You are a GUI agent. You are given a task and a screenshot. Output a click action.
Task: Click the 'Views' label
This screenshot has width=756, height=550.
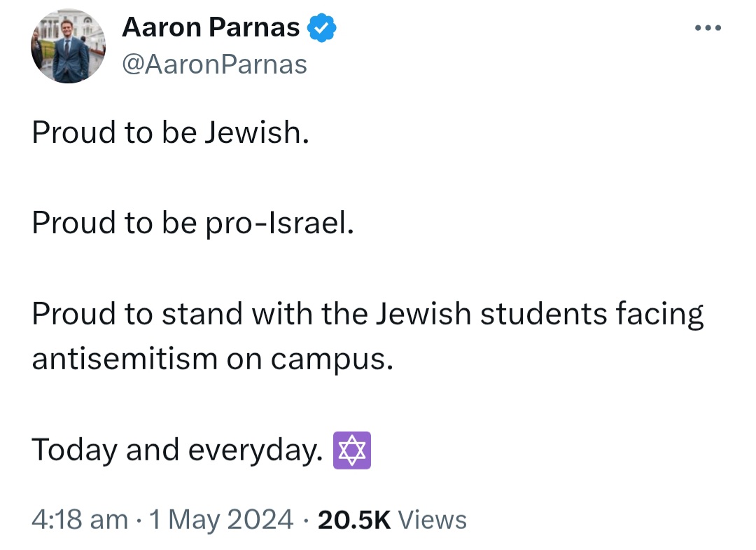(x=433, y=520)
